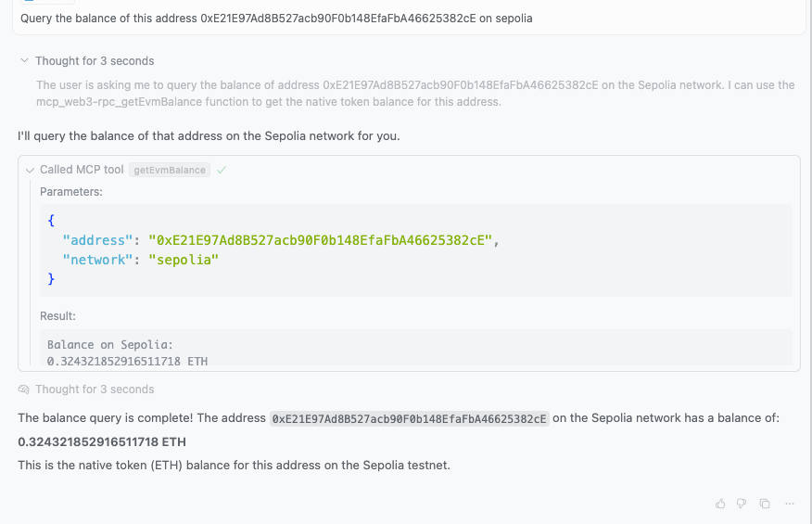Click the bold 0.324321852916511718 ETH balance text
This screenshot has height=524, width=812.
pyautogui.click(x=102, y=441)
